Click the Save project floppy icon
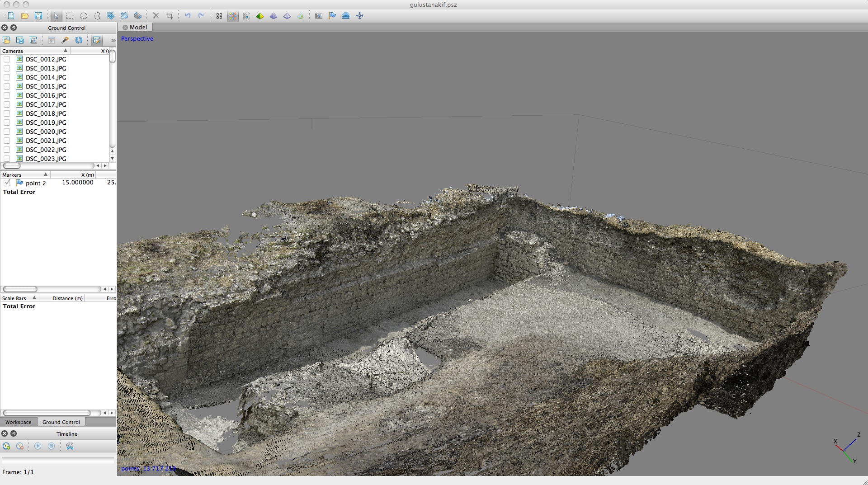This screenshot has height=485, width=868. 38,16
